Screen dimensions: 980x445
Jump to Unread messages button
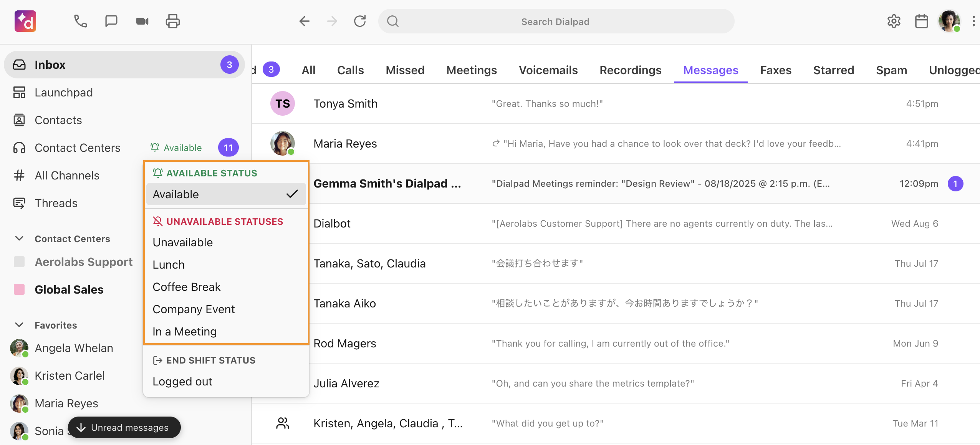click(124, 427)
